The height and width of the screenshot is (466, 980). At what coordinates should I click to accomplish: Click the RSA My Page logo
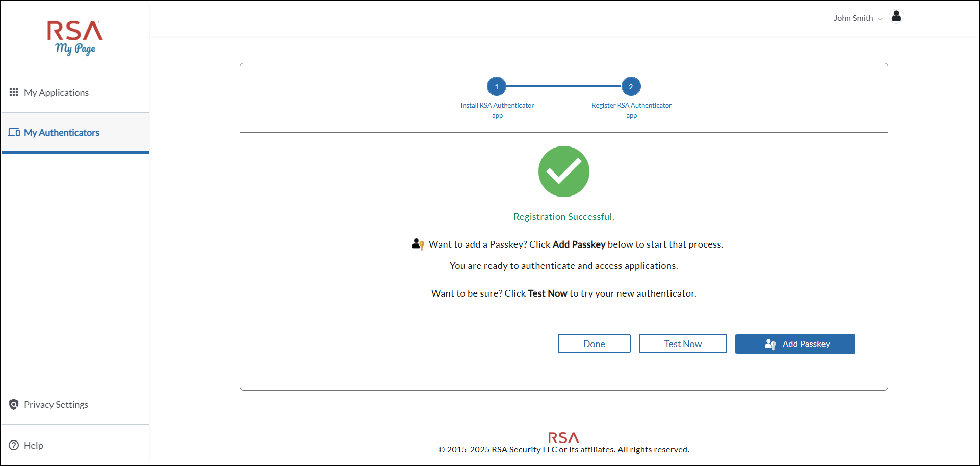click(x=75, y=38)
